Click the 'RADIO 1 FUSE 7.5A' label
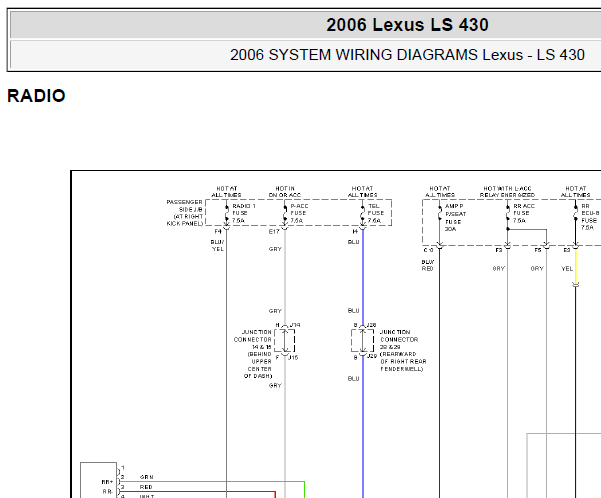The width and height of the screenshot is (601, 498). click(x=243, y=213)
